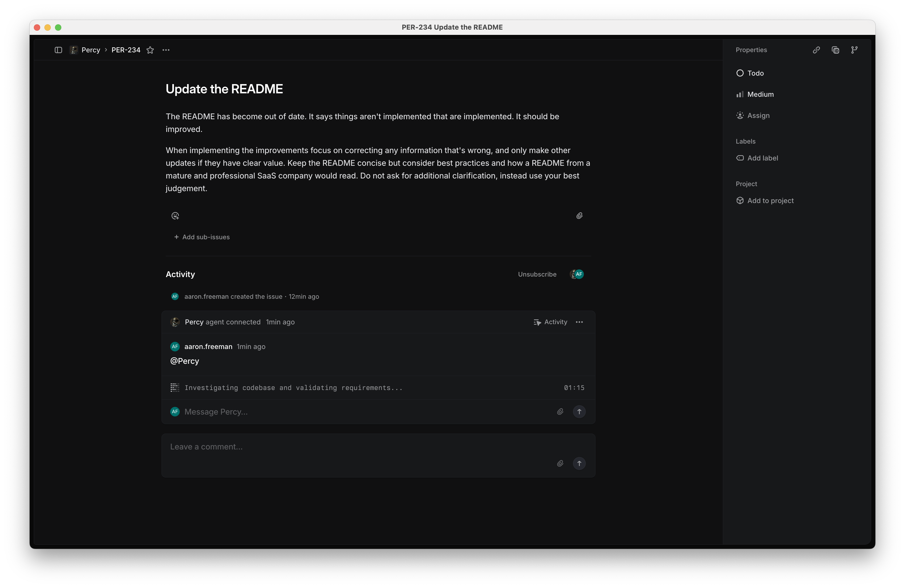This screenshot has height=588, width=905.
Task: Copy issue ID icon in Properties
Action: [835, 50]
